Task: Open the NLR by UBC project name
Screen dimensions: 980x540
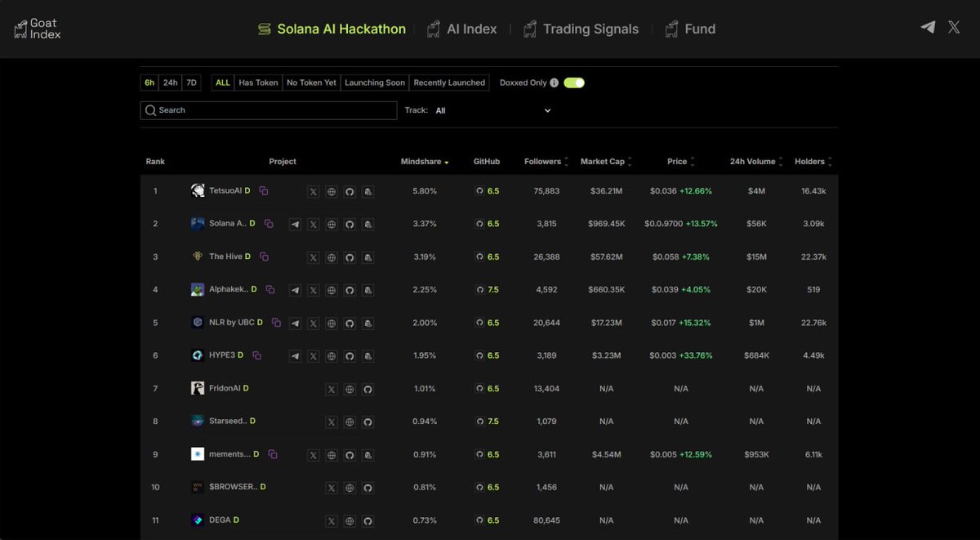Action: (232, 323)
